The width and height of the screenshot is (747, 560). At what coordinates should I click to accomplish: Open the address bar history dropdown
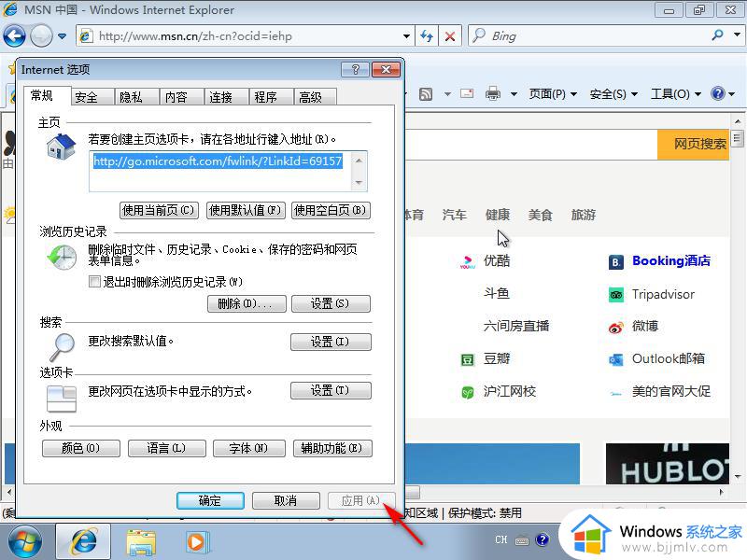[x=406, y=36]
